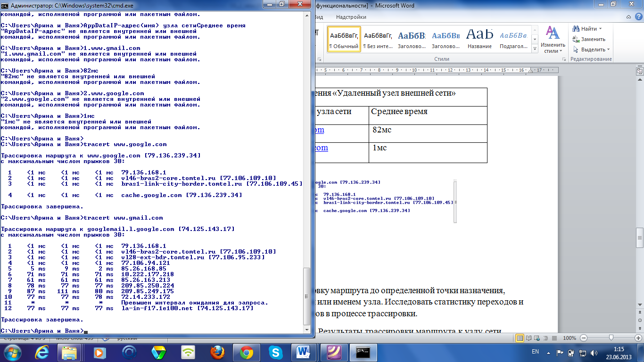Open Windows Explorer from taskbar
Screen dimensions: 644x362
tap(70, 352)
